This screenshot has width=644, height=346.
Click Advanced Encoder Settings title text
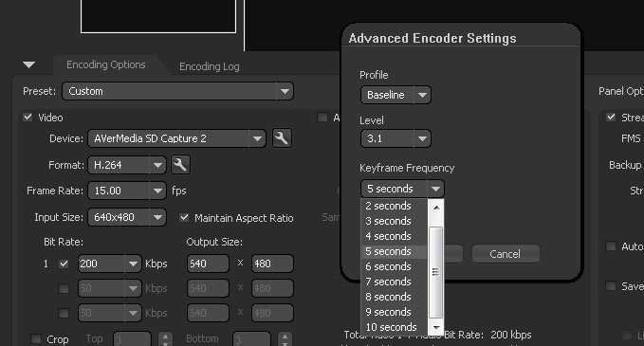coord(432,38)
